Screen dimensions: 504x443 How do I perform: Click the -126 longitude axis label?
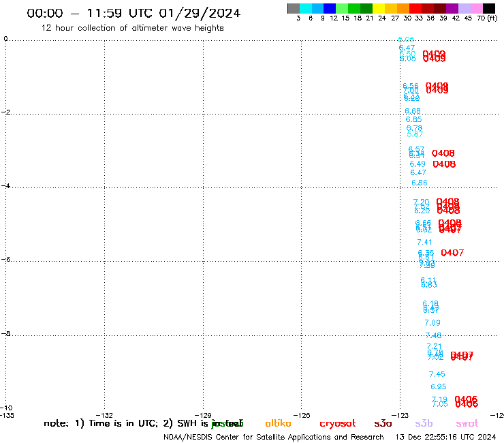click(302, 415)
